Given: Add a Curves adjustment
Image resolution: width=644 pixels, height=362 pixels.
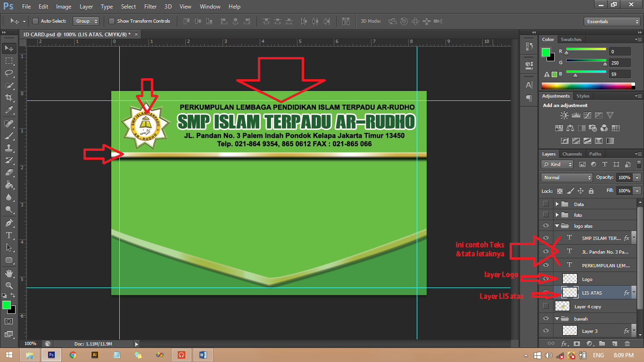Looking at the screenshot, I should pos(587,115).
